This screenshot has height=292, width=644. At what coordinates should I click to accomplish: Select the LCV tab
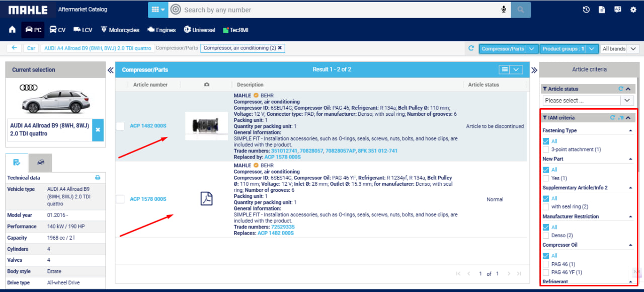click(x=83, y=30)
